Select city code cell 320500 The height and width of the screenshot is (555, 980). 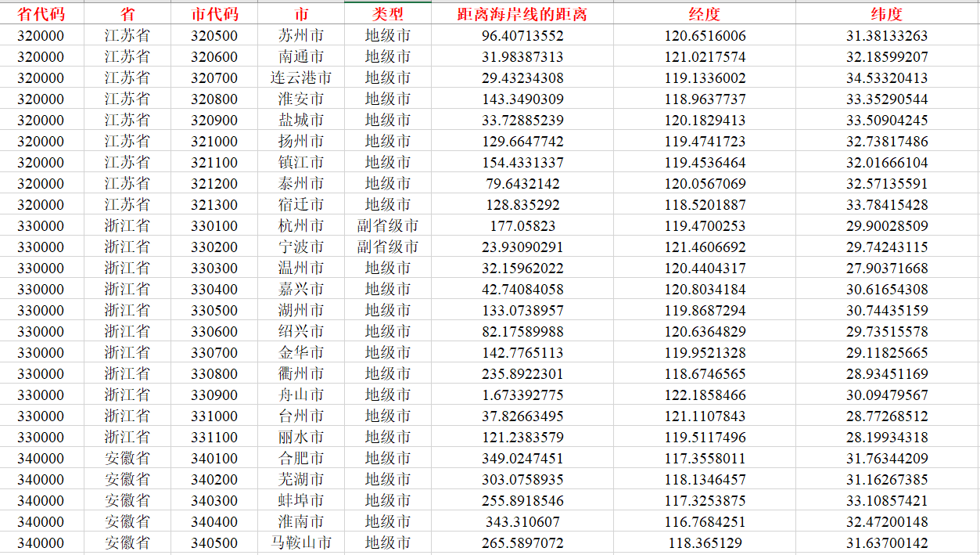tap(214, 35)
